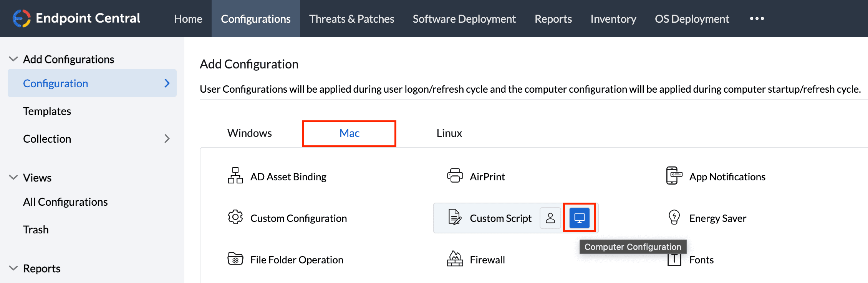Collapse the Views sidebar section
This screenshot has height=283, width=868.
(x=13, y=178)
